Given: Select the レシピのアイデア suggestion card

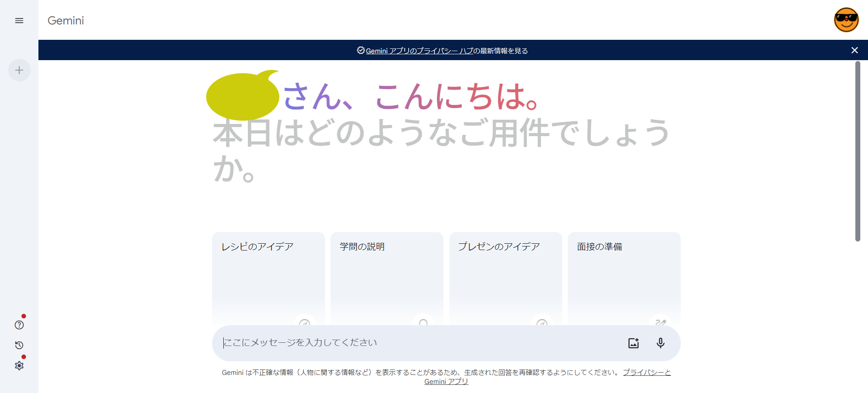Looking at the screenshot, I should (269, 279).
